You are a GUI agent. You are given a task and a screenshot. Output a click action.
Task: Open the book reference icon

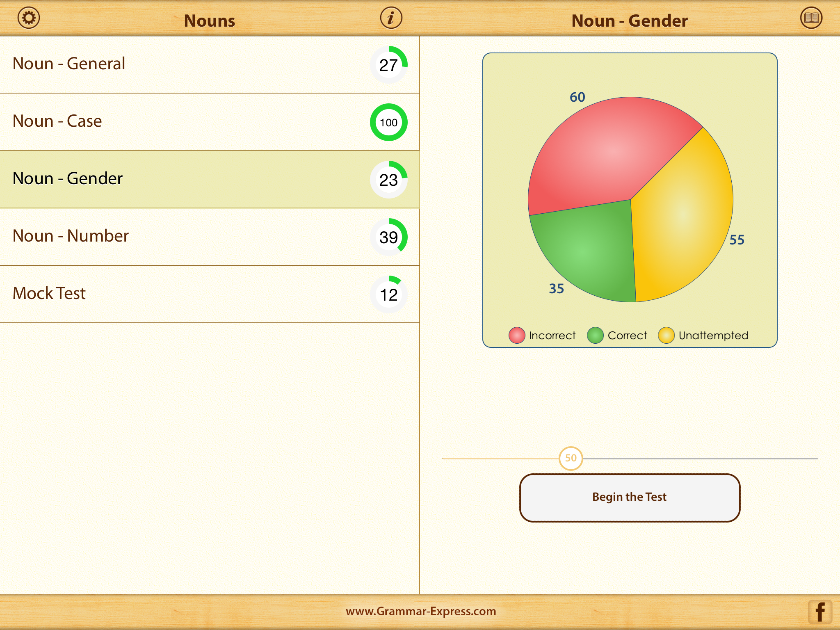(811, 18)
